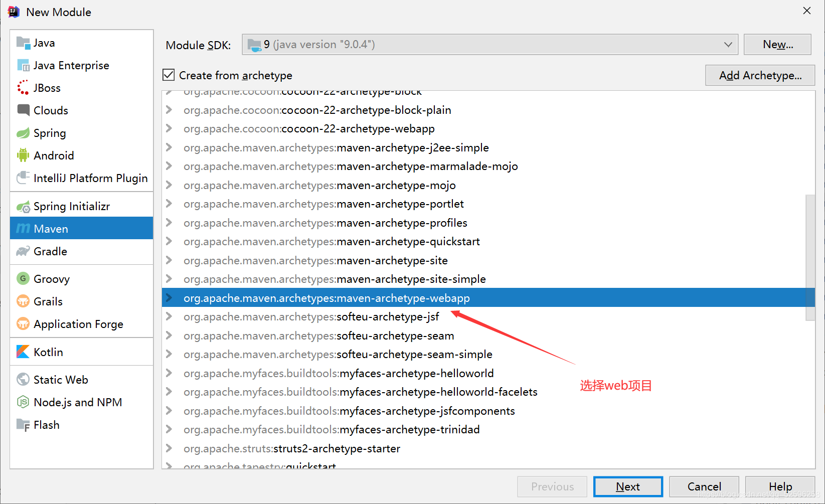
Task: Click the disabled Previous button
Action: point(552,486)
